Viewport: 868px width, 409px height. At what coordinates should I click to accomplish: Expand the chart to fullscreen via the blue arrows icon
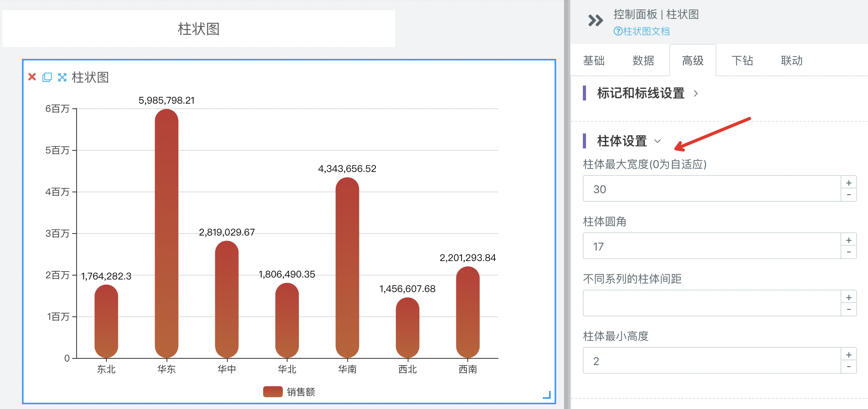[62, 77]
